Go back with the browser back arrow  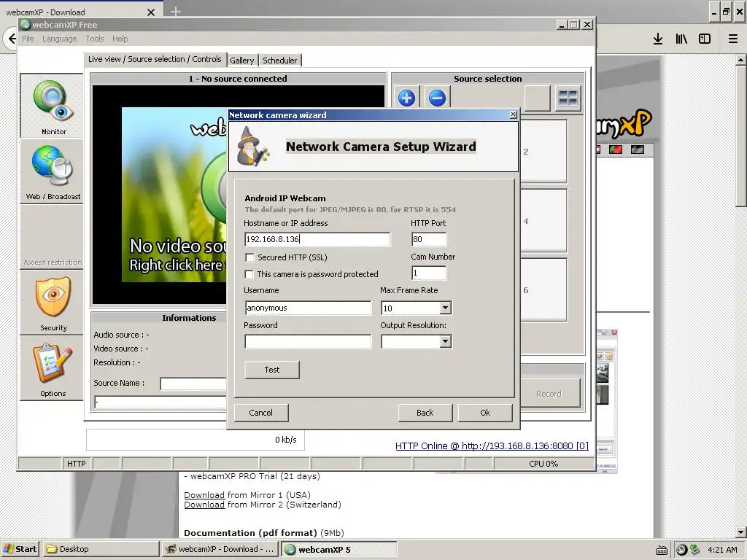coord(12,39)
